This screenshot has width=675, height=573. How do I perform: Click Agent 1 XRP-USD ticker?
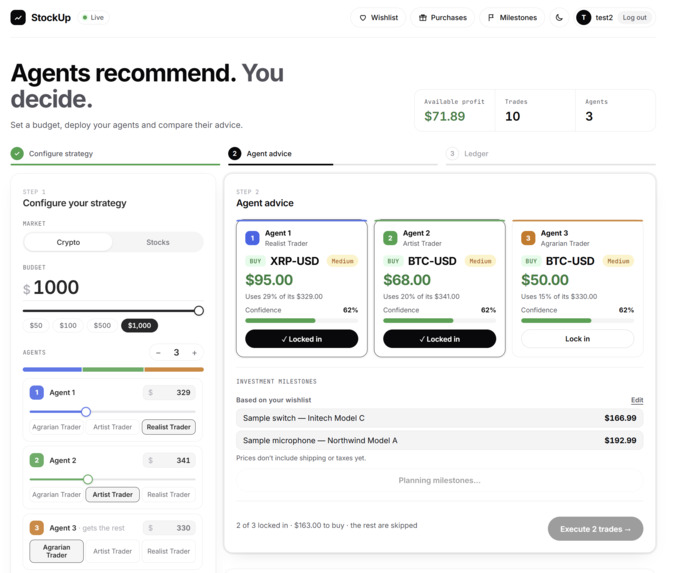coord(294,261)
